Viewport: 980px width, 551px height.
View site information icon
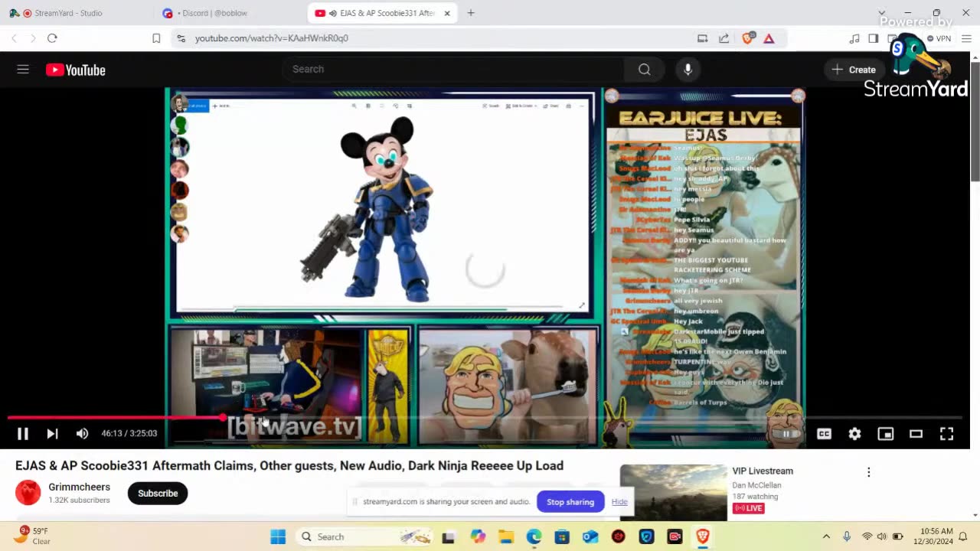pos(181,38)
